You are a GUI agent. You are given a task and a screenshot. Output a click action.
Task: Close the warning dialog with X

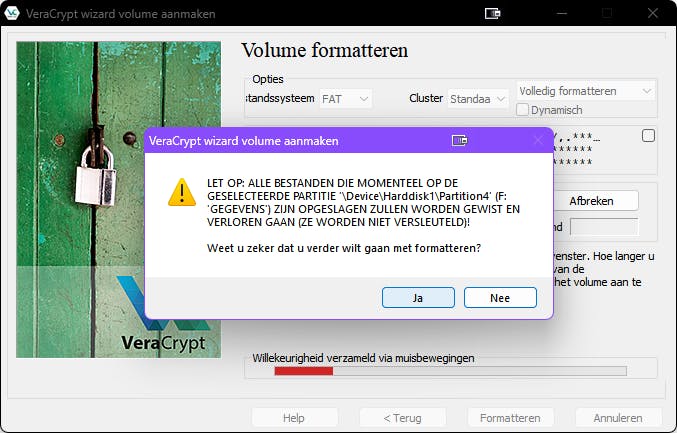pos(538,140)
